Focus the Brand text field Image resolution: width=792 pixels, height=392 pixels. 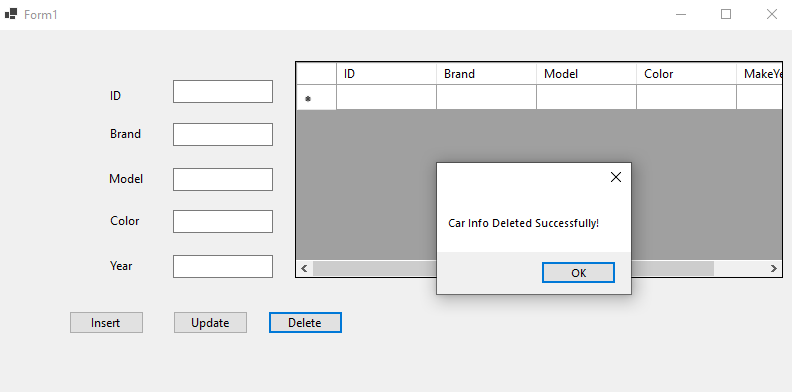point(223,134)
